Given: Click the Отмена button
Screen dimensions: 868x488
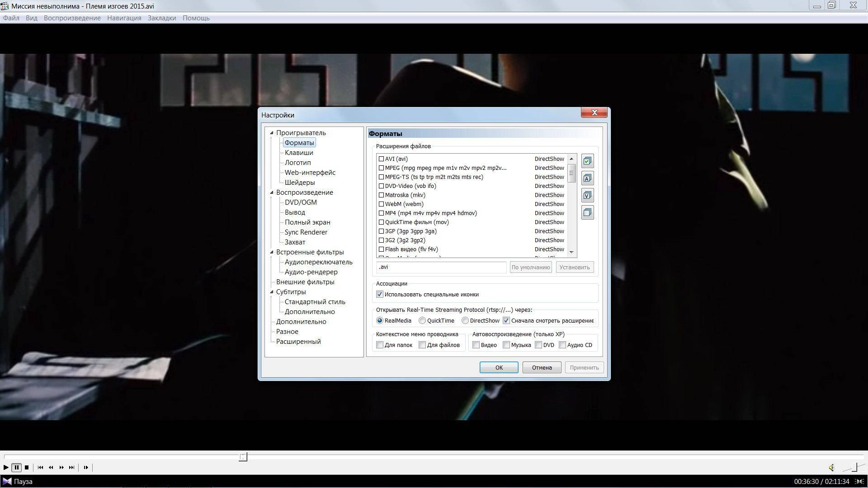Looking at the screenshot, I should coord(542,368).
